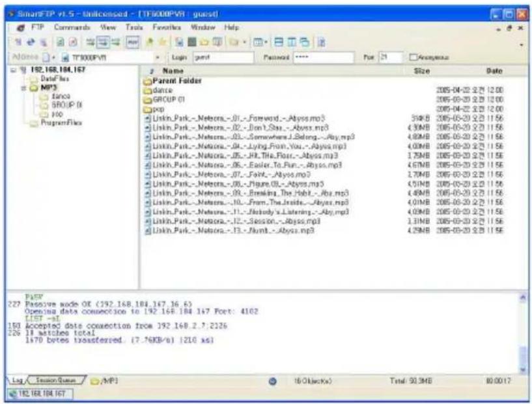
Task: Open the Commands menu
Action: pos(72,27)
